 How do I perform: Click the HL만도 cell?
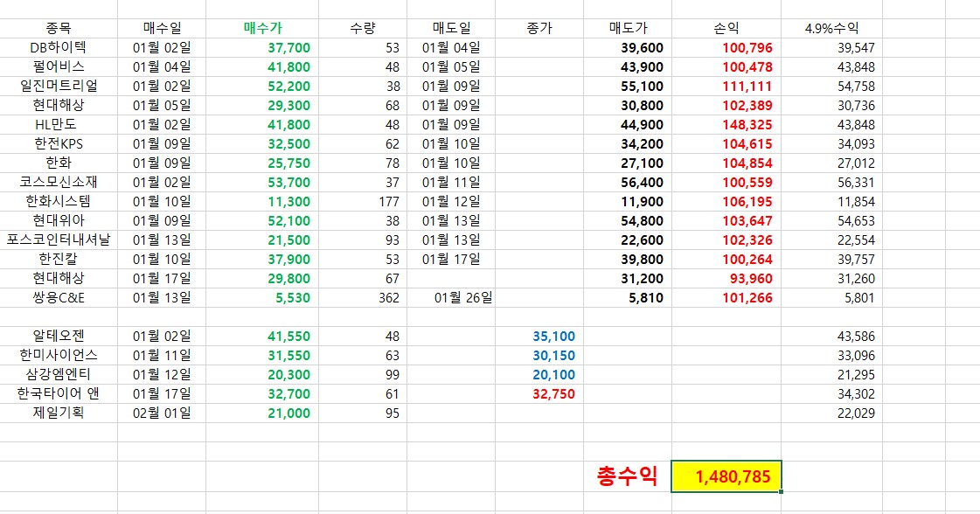coord(58,124)
